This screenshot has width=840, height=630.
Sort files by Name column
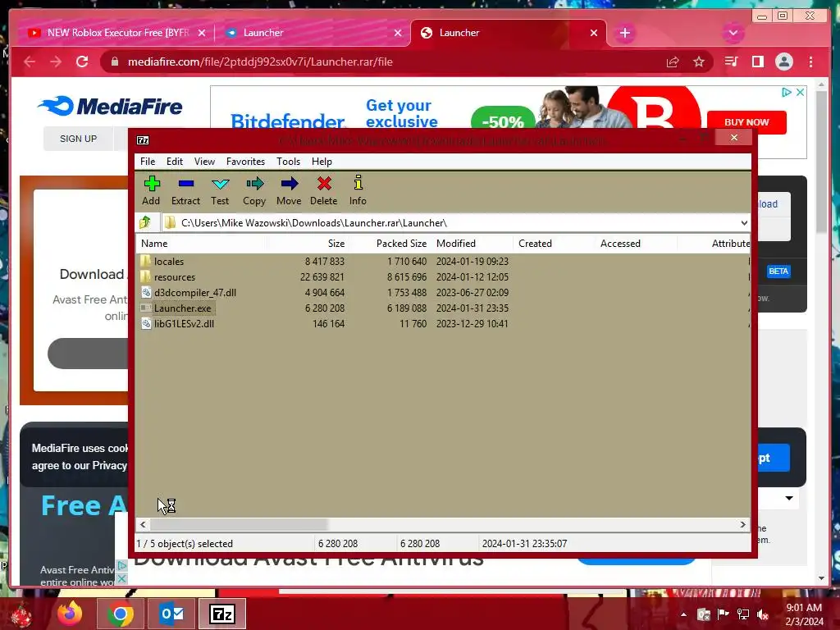pyautogui.click(x=200, y=243)
